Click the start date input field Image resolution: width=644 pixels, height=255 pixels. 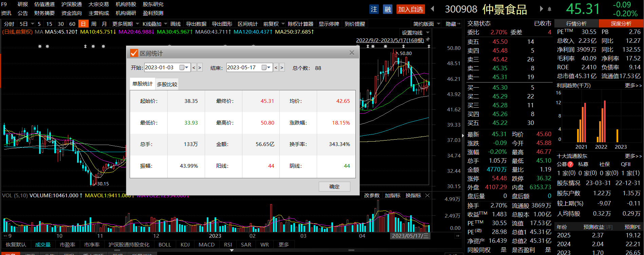pyautogui.click(x=161, y=68)
